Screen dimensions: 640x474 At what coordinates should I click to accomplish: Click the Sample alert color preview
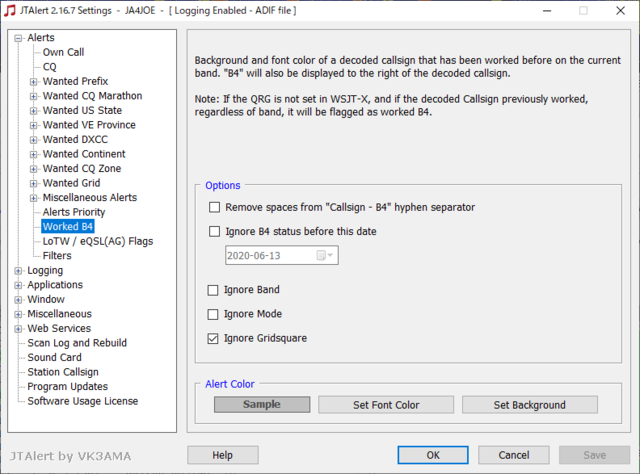262,405
